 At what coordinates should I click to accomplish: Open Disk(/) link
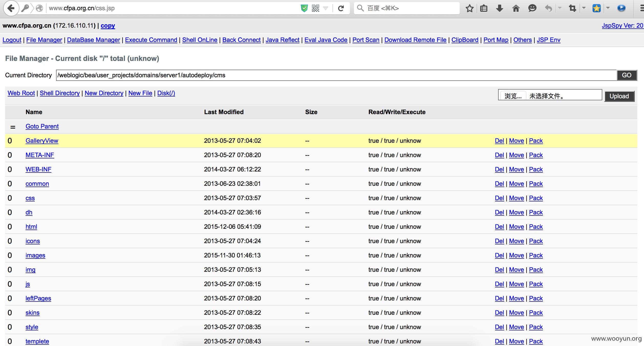pos(166,93)
